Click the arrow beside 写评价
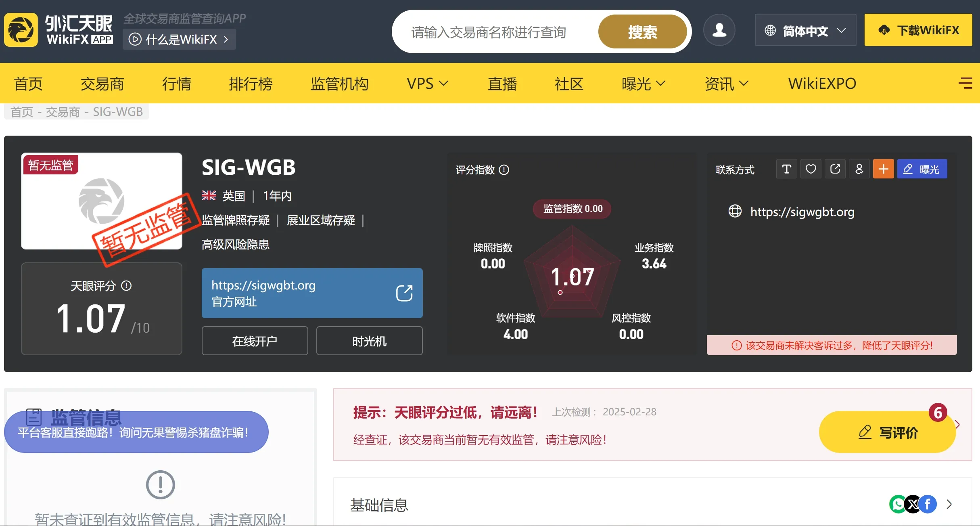 tap(958, 424)
